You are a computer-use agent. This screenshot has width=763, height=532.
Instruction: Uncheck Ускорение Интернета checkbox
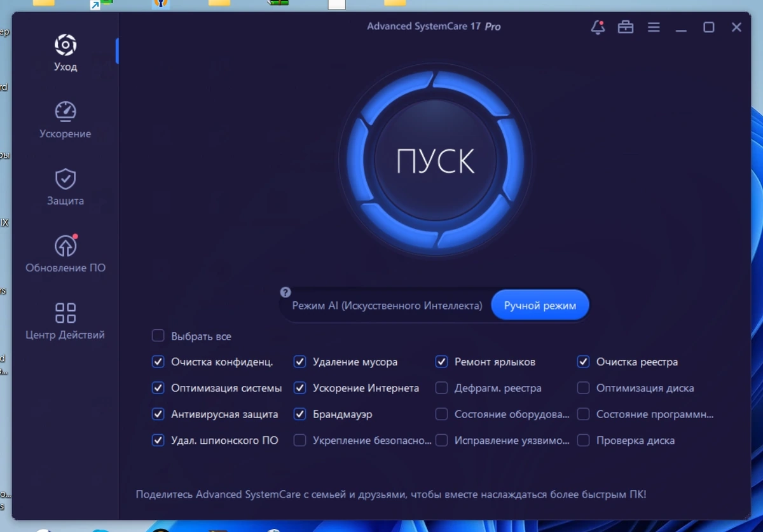click(x=299, y=388)
